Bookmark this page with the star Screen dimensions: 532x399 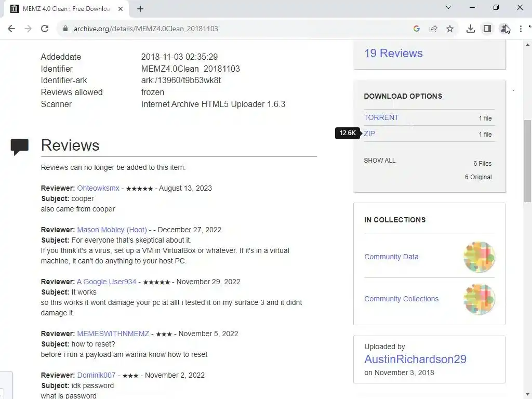click(450, 29)
